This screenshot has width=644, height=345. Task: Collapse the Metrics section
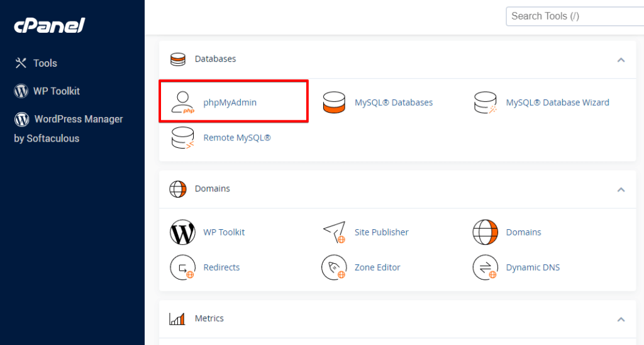[x=621, y=320]
